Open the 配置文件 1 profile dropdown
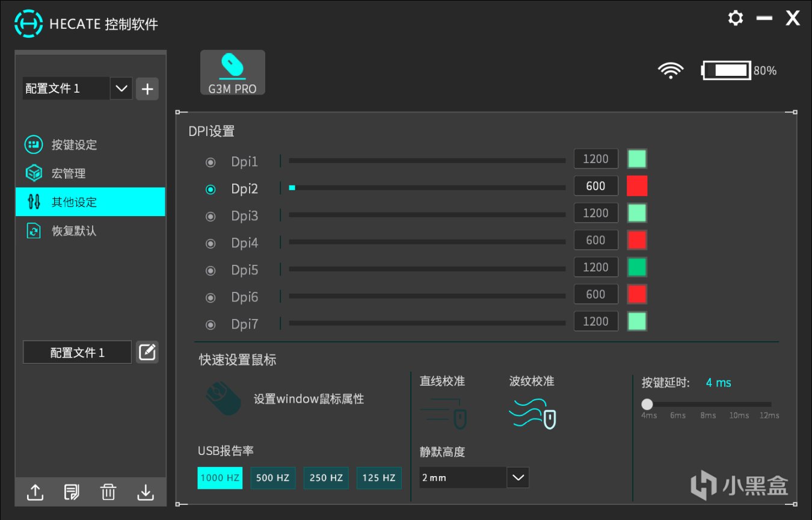Viewport: 812px width, 520px height. pos(121,88)
